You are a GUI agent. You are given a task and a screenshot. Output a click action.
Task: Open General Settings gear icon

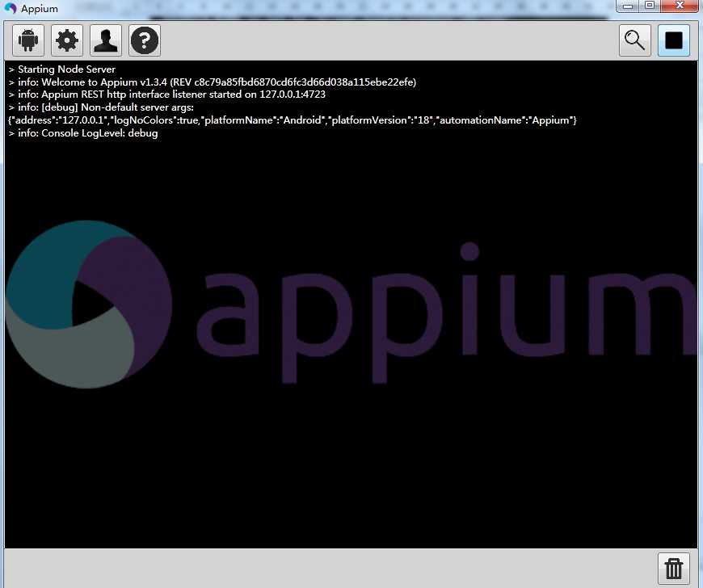67,40
